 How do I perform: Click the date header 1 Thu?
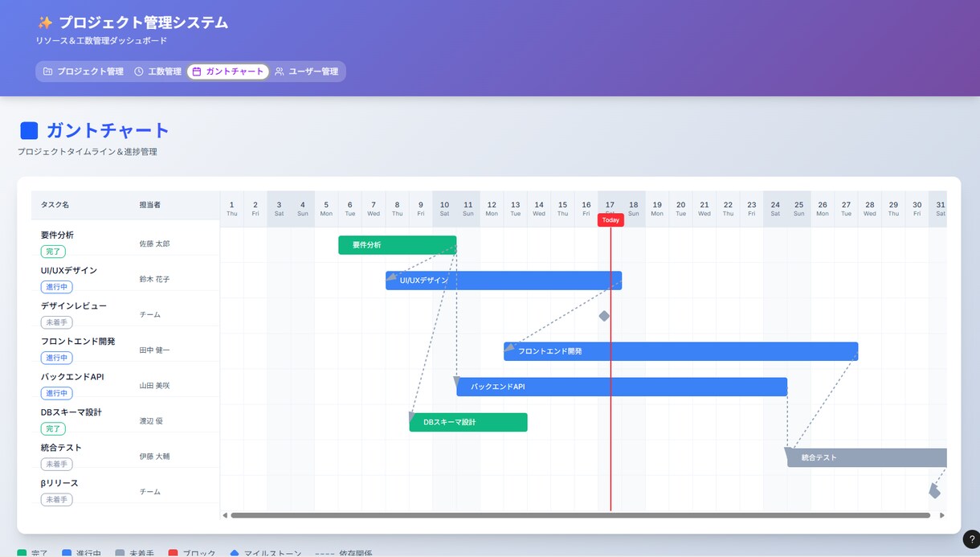[231, 209]
